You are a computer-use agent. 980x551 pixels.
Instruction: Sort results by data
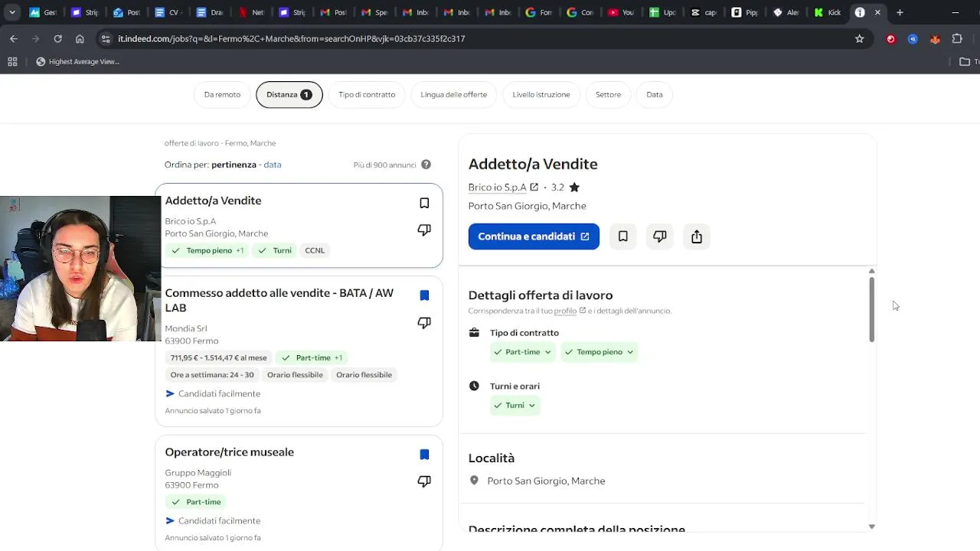[273, 165]
